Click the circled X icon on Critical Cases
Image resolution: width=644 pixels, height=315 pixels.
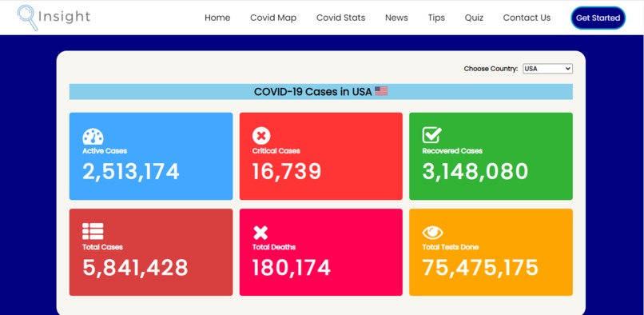[261, 136]
